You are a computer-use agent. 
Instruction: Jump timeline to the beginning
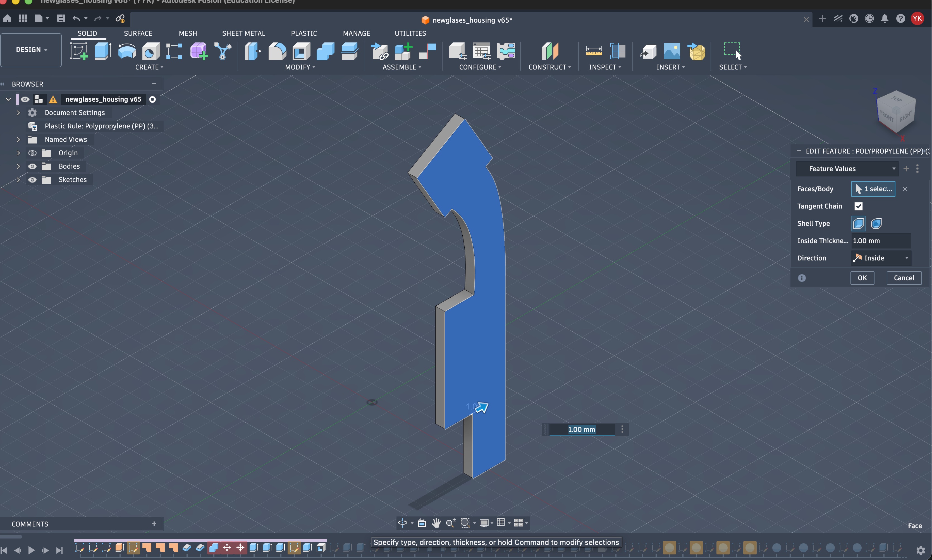tap(4, 550)
